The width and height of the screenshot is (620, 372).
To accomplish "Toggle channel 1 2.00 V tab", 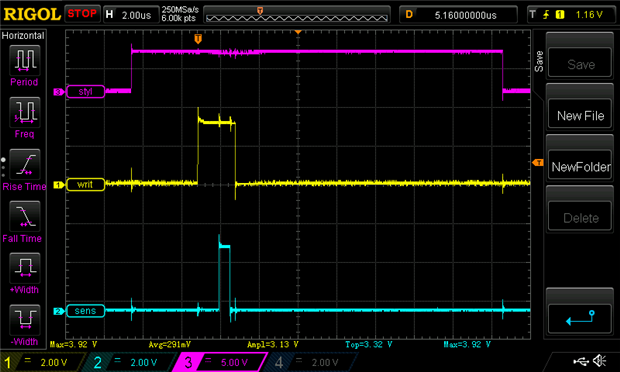I will point(43,362).
